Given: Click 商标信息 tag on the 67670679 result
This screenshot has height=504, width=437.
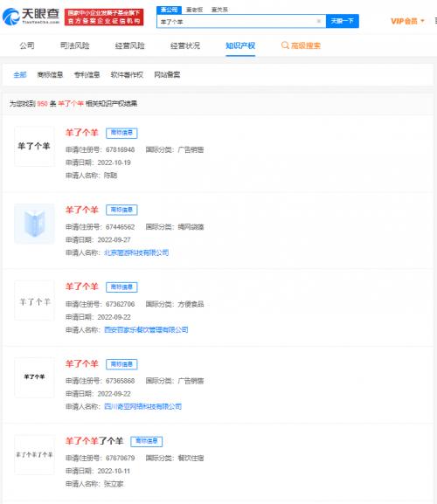Looking at the screenshot, I should [x=146, y=441].
